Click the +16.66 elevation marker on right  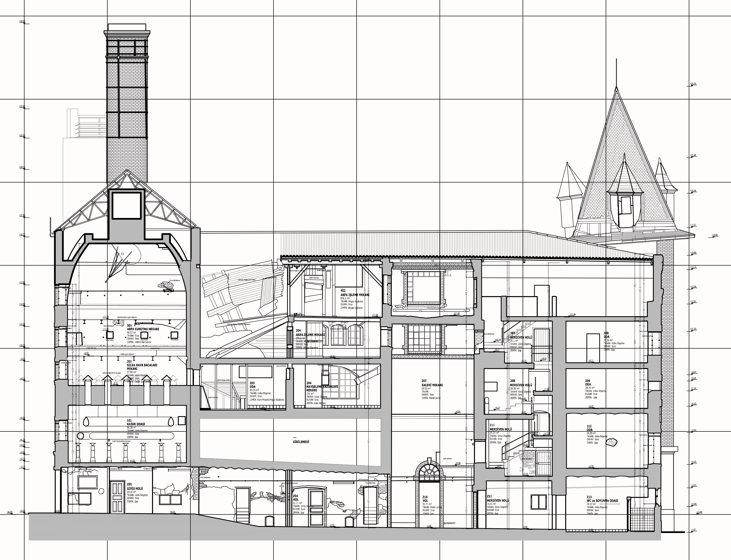[714, 235]
